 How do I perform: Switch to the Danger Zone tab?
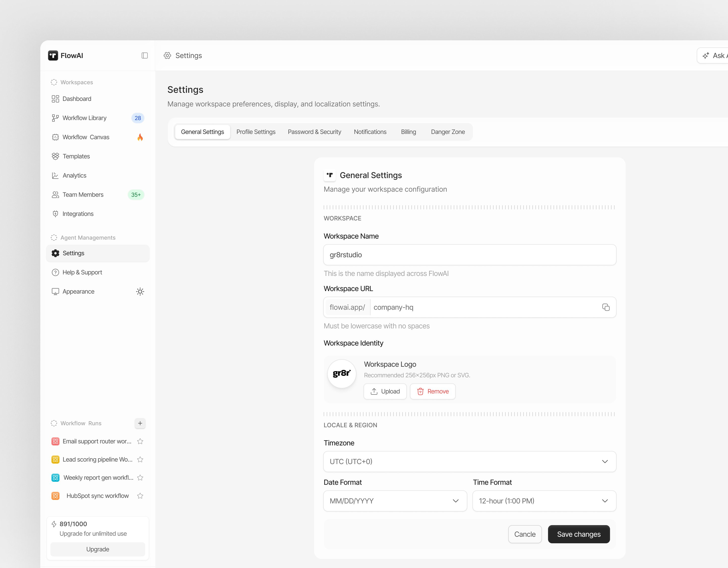pyautogui.click(x=448, y=132)
